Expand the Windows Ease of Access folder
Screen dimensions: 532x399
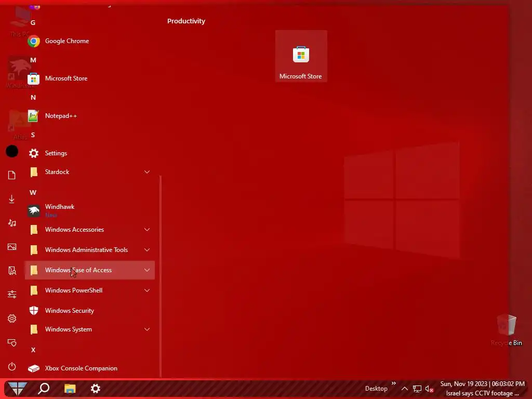89,270
